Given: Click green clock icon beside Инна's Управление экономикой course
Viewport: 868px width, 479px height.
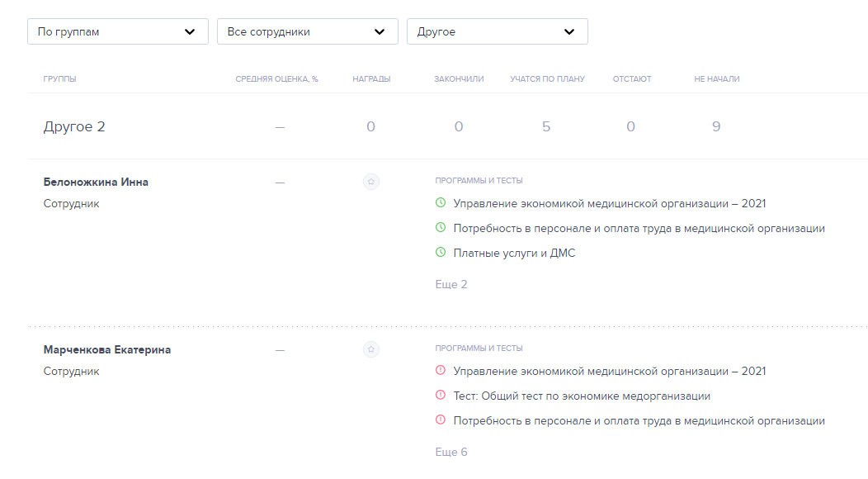Looking at the screenshot, I should click(x=441, y=203).
